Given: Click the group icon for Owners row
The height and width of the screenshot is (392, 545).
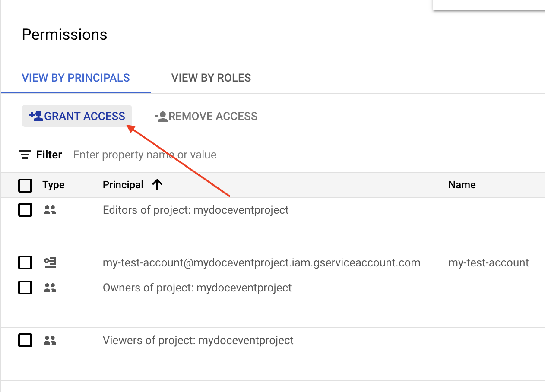Looking at the screenshot, I should [50, 288].
